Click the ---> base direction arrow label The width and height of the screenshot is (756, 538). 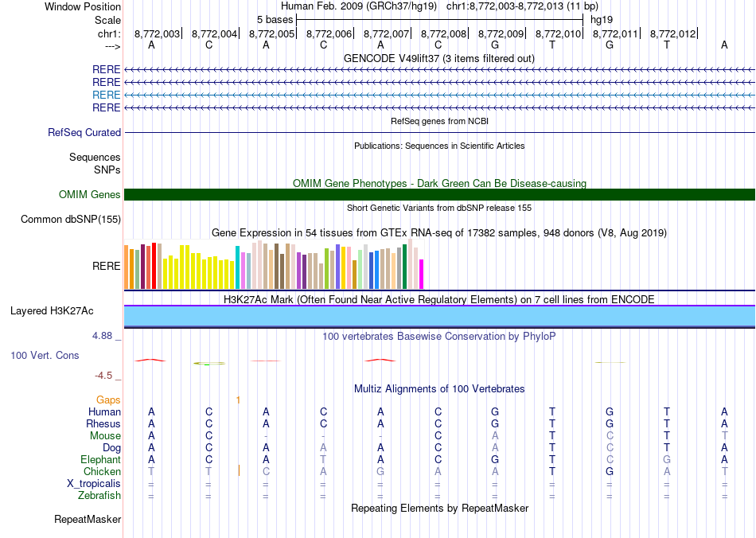(x=112, y=46)
